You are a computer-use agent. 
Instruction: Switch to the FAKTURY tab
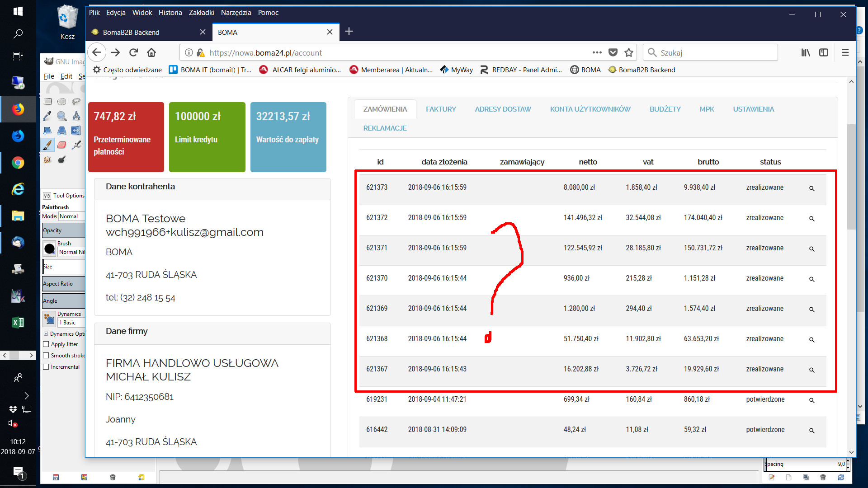pyautogui.click(x=441, y=109)
